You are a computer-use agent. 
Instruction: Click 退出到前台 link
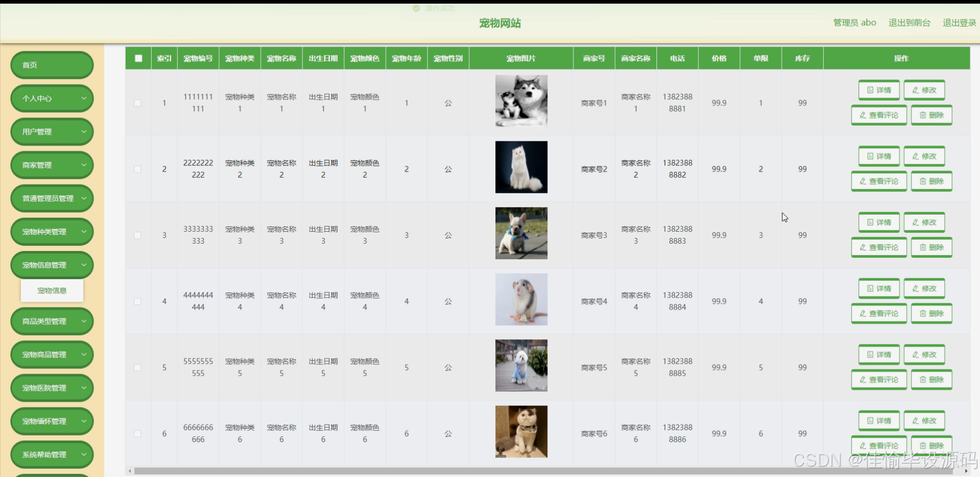click(x=909, y=22)
